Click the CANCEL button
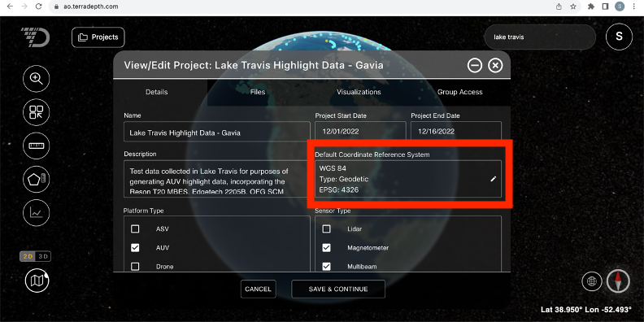 (259, 289)
